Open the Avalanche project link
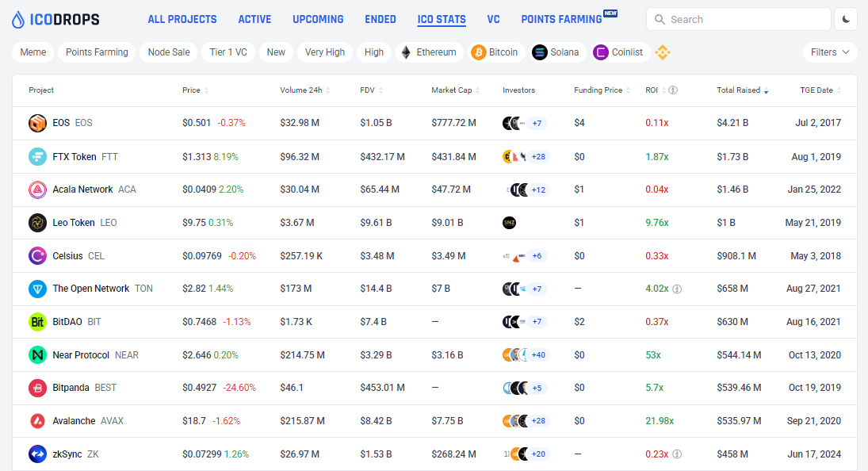Image resolution: width=868 pixels, height=471 pixels. pyautogui.click(x=74, y=420)
